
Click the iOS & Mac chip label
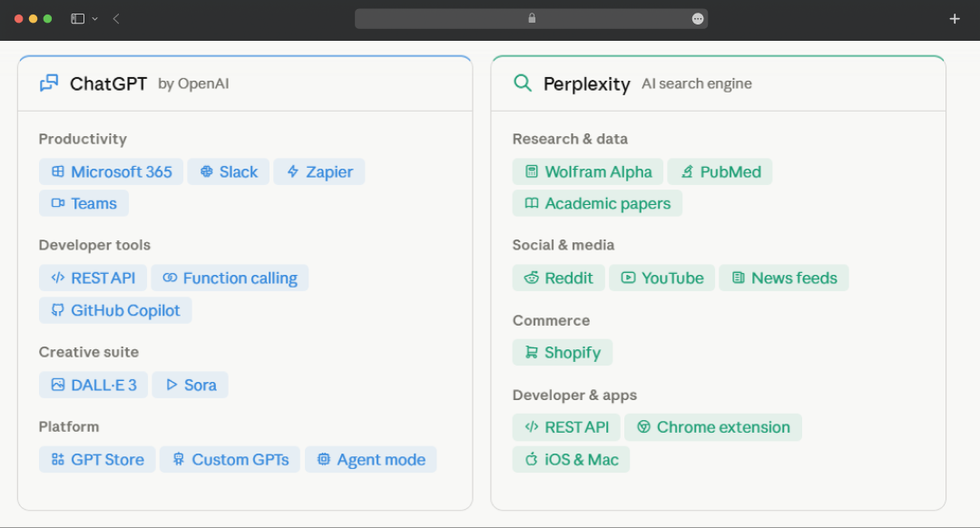[x=582, y=460]
